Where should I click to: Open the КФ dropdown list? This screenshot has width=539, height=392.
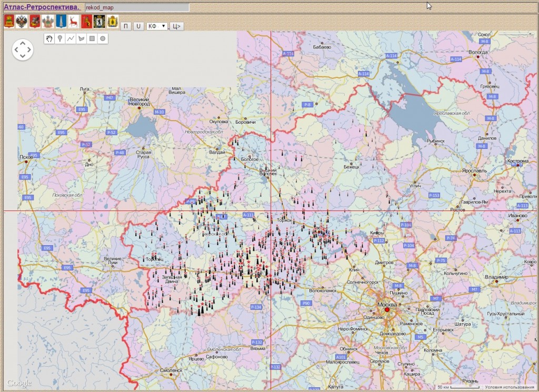(156, 26)
